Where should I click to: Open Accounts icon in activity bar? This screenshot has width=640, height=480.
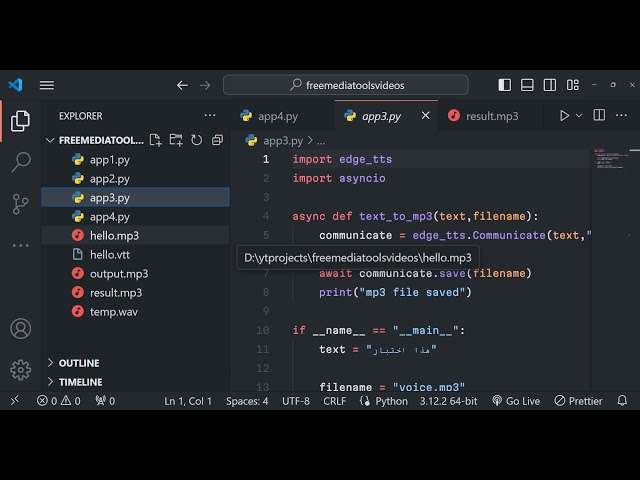(x=20, y=328)
